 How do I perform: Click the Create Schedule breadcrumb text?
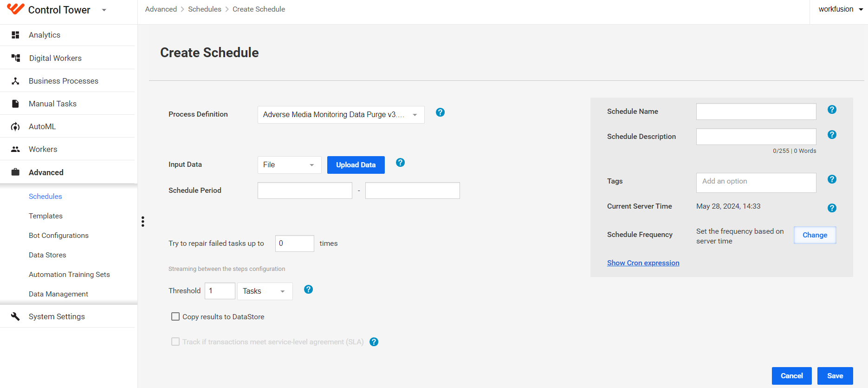tap(259, 9)
